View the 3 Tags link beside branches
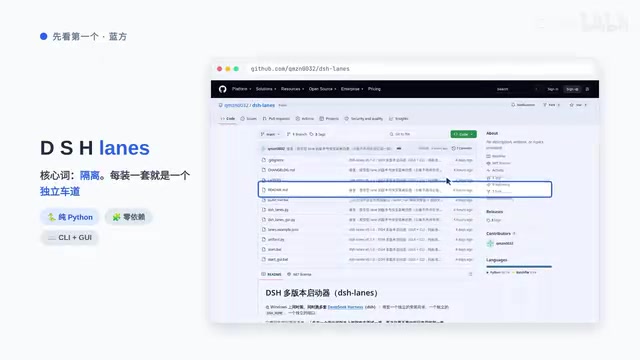The image size is (640, 360). pyautogui.click(x=318, y=134)
